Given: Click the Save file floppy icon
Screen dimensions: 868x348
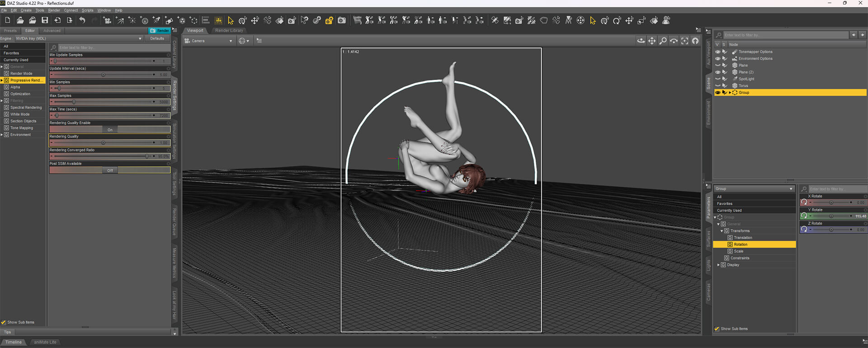Looking at the screenshot, I should click(45, 20).
